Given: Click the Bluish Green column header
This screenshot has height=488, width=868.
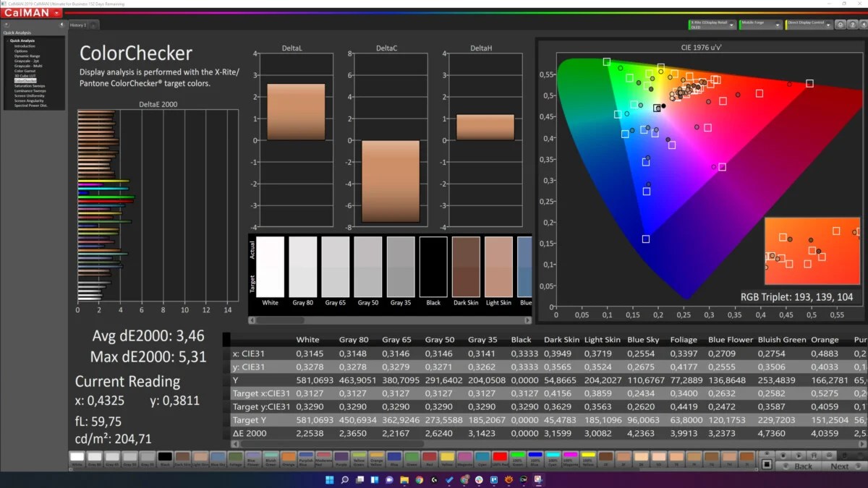Looking at the screenshot, I should (x=782, y=340).
